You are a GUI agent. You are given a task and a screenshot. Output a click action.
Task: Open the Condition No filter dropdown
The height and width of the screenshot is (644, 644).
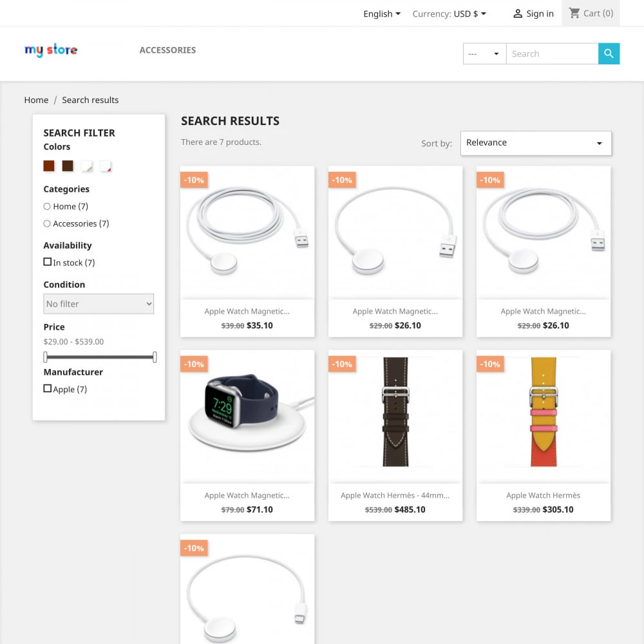(x=99, y=304)
